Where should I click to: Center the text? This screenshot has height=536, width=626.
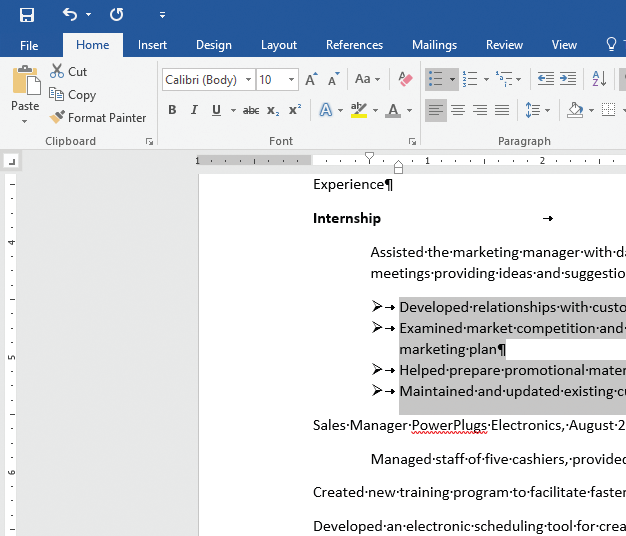coord(458,110)
